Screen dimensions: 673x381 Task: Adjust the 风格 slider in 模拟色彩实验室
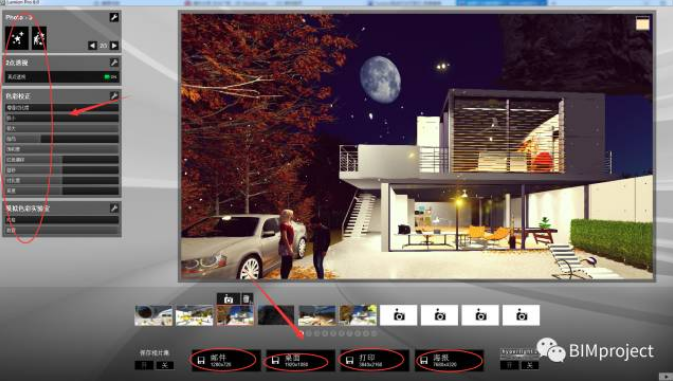click(x=62, y=220)
